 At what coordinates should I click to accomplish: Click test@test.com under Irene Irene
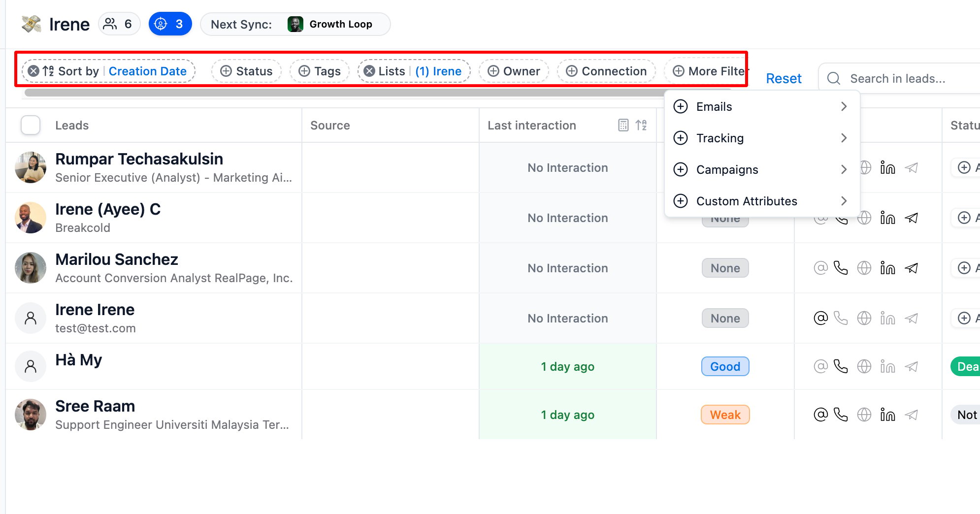tap(96, 328)
